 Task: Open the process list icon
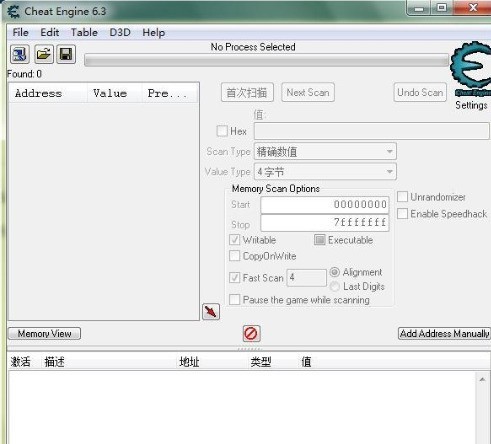tap(20, 54)
